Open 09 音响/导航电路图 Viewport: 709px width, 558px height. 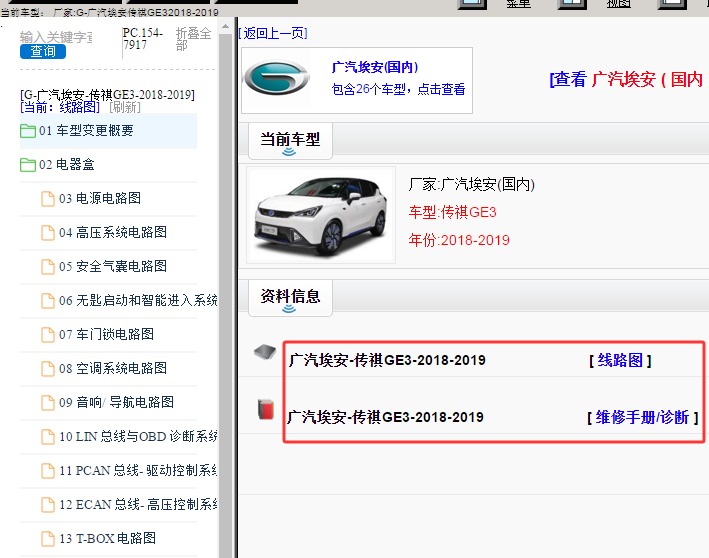pyautogui.click(x=116, y=402)
